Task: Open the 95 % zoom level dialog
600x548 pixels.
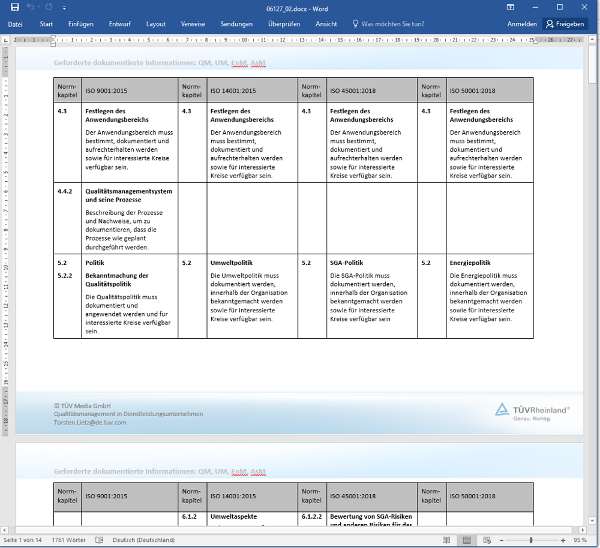Action: tap(584, 540)
